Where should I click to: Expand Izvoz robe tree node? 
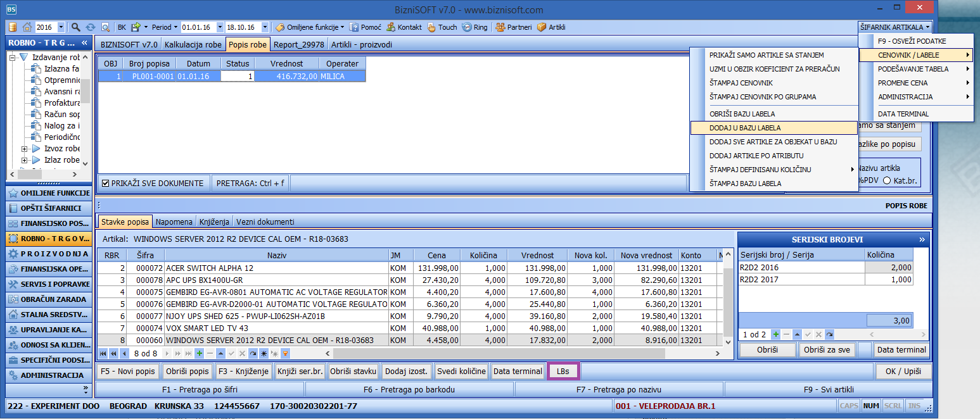[25, 148]
